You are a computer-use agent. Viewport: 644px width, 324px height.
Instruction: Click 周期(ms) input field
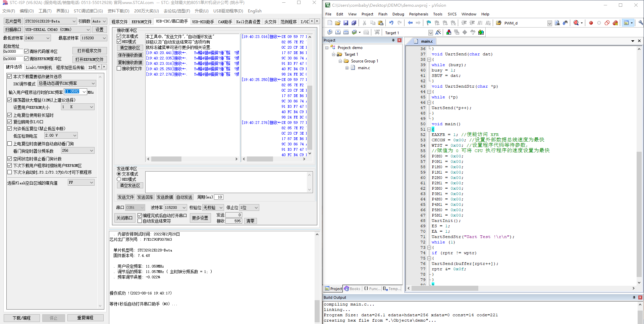click(219, 197)
